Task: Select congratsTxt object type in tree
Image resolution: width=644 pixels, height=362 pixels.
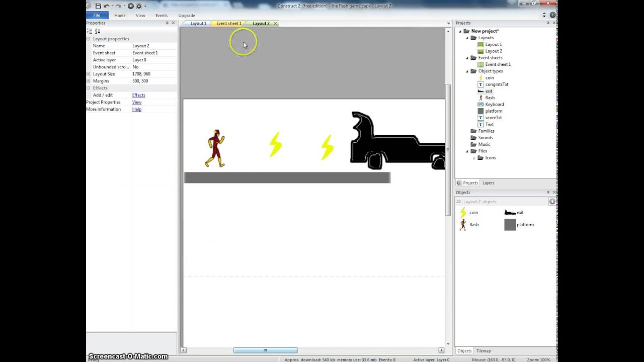Action: tap(497, 84)
